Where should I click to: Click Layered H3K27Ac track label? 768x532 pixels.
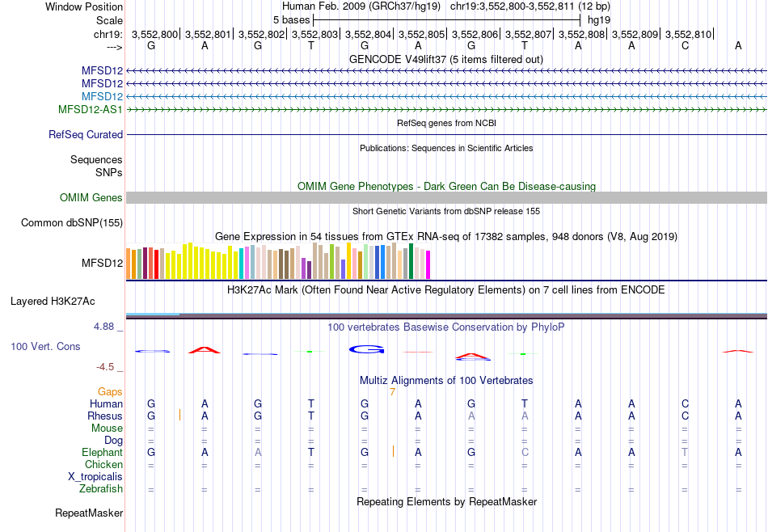[53, 302]
